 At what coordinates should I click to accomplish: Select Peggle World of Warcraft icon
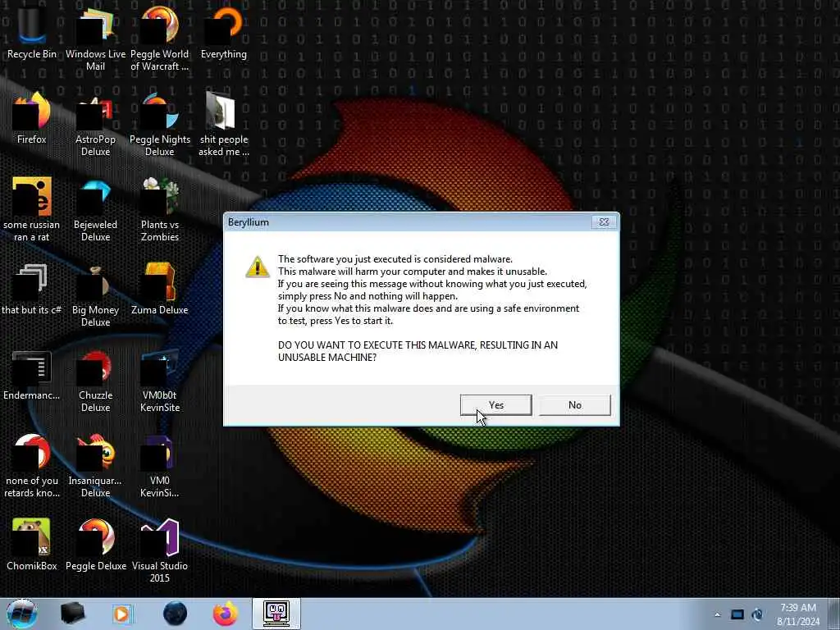pyautogui.click(x=160, y=39)
